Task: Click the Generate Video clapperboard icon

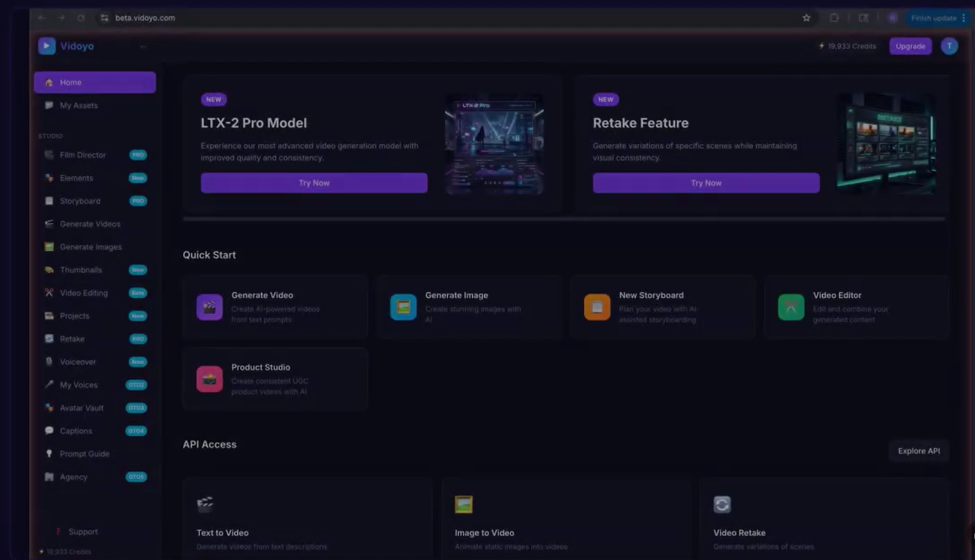Action: point(209,307)
